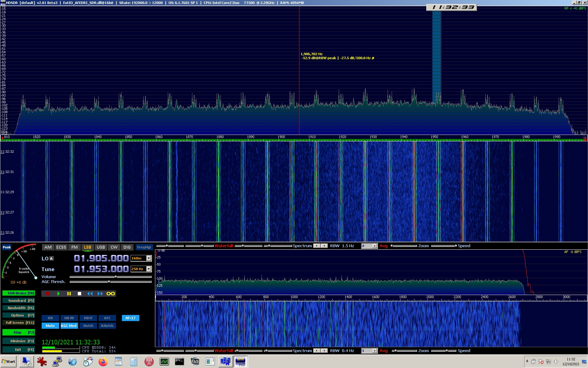
Task: Click the Full Screen [F11] button
Action: click(19, 323)
